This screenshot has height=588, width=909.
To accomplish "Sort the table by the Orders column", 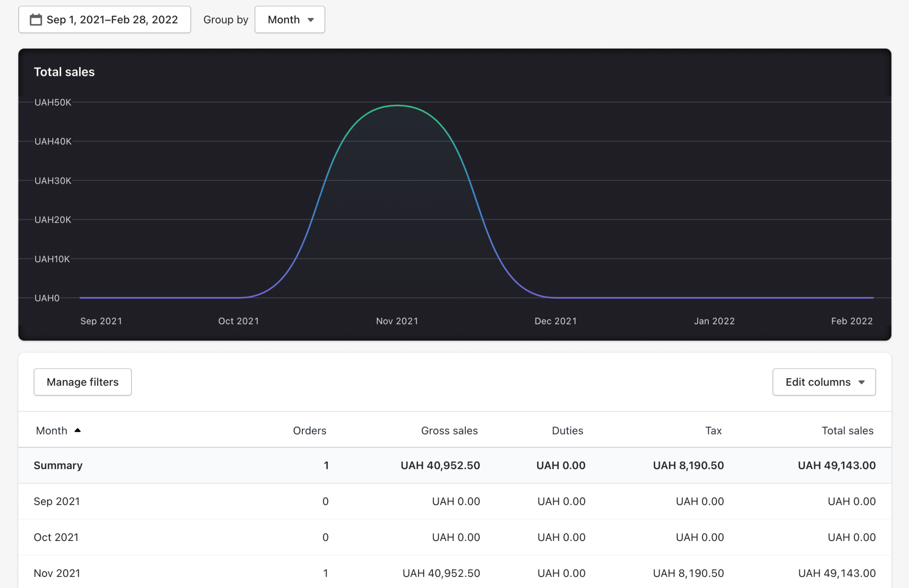I will [x=309, y=430].
